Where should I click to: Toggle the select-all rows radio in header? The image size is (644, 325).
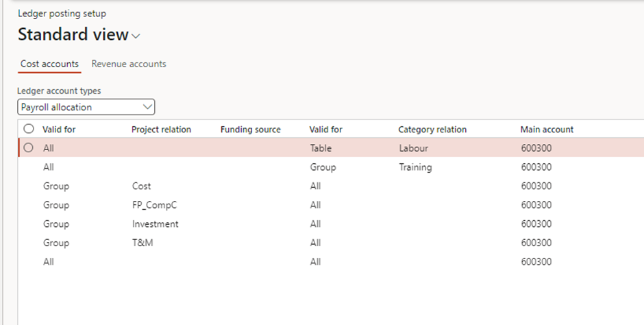pyautogui.click(x=29, y=129)
